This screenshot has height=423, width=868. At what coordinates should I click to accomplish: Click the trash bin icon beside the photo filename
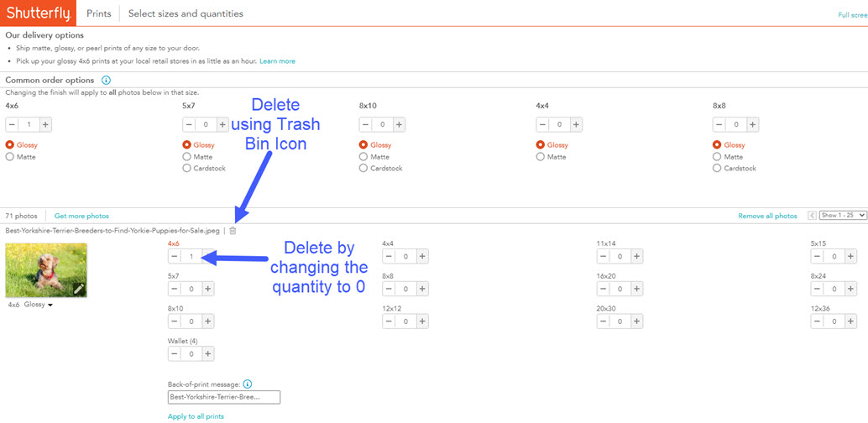point(233,231)
